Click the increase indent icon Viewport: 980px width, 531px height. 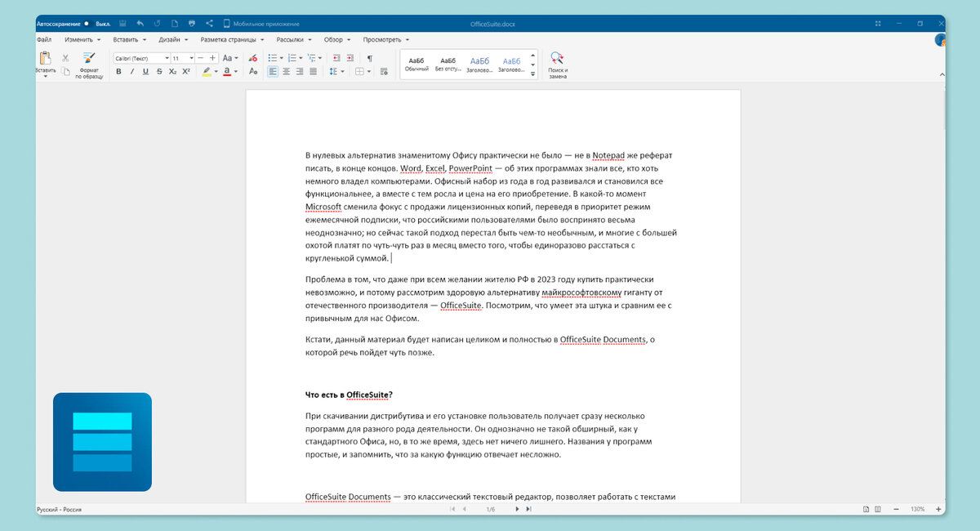[350, 58]
